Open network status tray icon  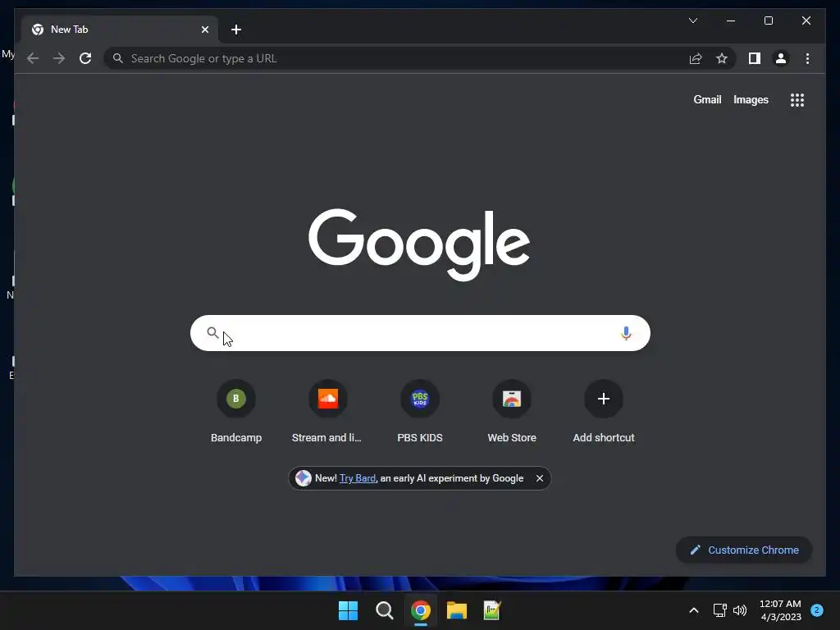pyautogui.click(x=719, y=610)
